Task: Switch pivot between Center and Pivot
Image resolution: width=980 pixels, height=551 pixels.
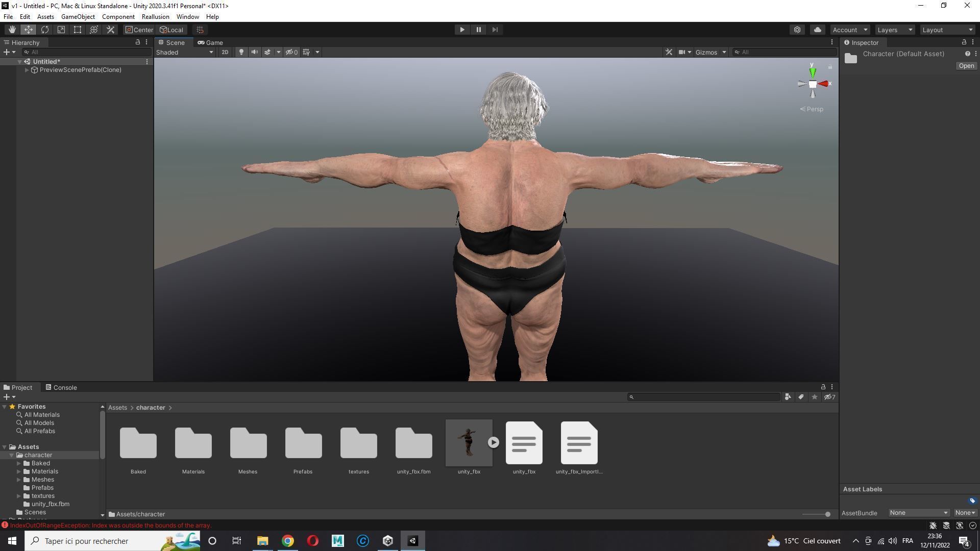Action: click(138, 29)
